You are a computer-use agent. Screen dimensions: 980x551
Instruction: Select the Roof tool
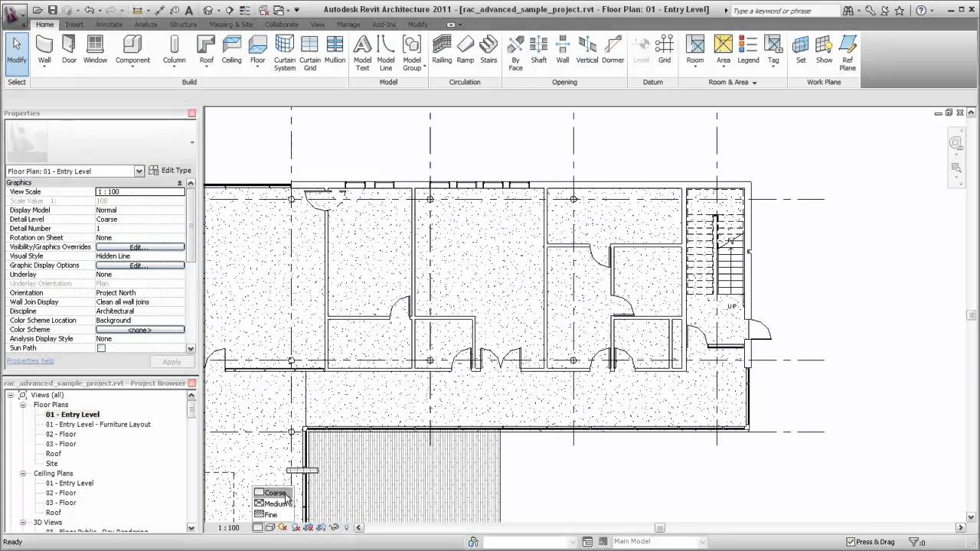click(x=206, y=51)
